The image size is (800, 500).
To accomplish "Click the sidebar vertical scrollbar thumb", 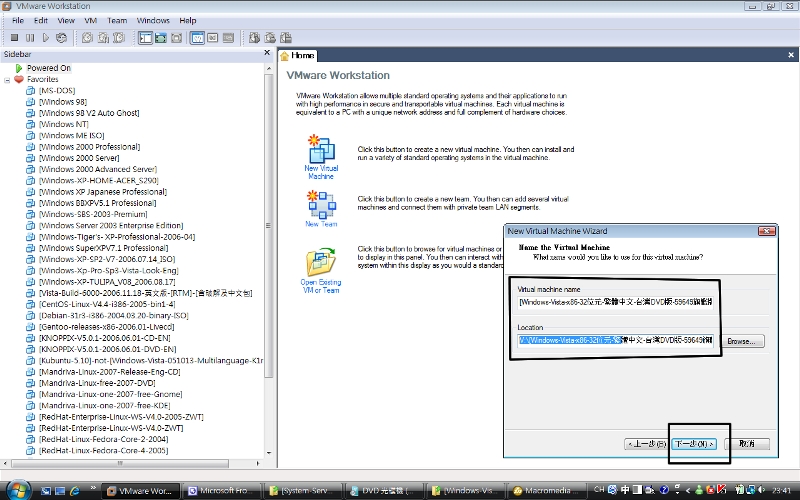I will (x=269, y=226).
